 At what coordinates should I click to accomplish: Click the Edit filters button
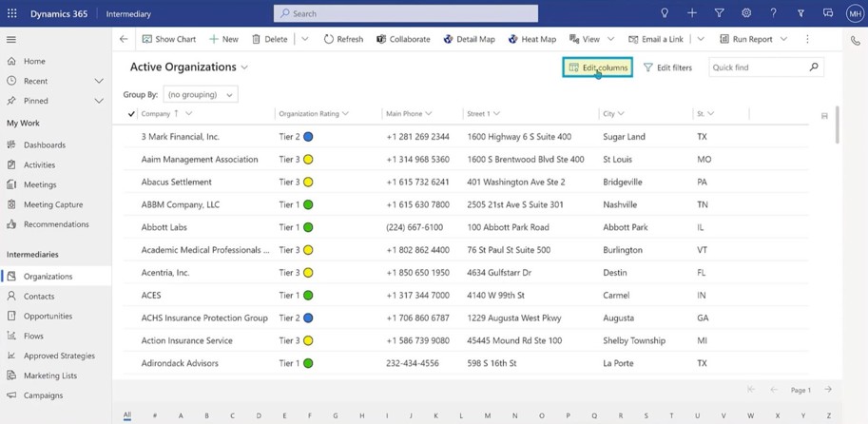(667, 67)
